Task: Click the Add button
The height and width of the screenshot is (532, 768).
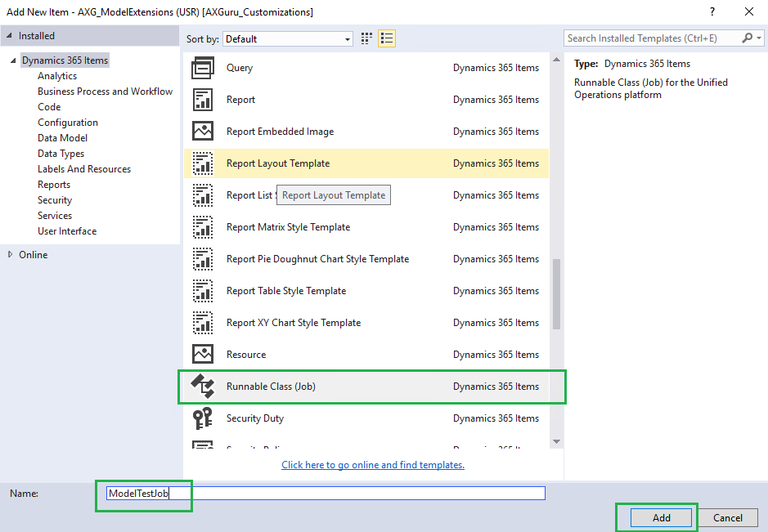Action: [x=661, y=518]
